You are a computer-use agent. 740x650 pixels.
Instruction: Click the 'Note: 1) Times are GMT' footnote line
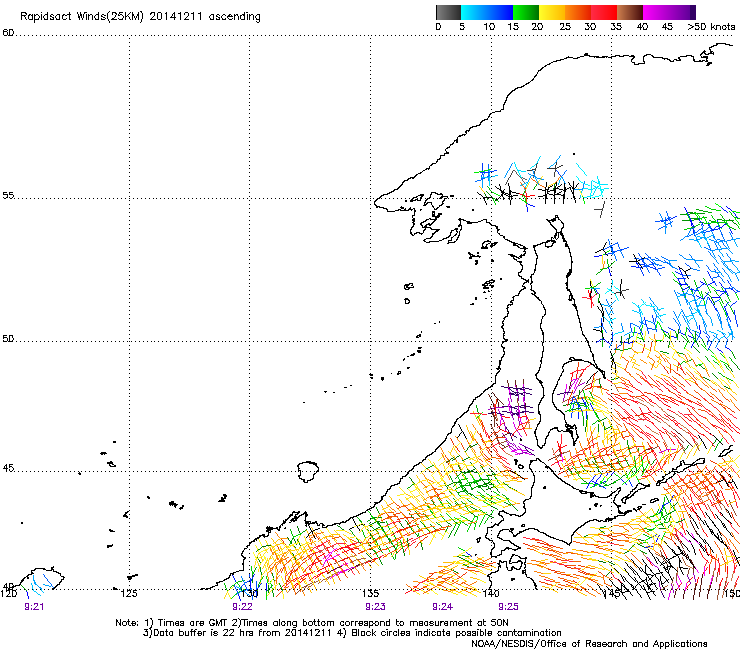point(312,623)
